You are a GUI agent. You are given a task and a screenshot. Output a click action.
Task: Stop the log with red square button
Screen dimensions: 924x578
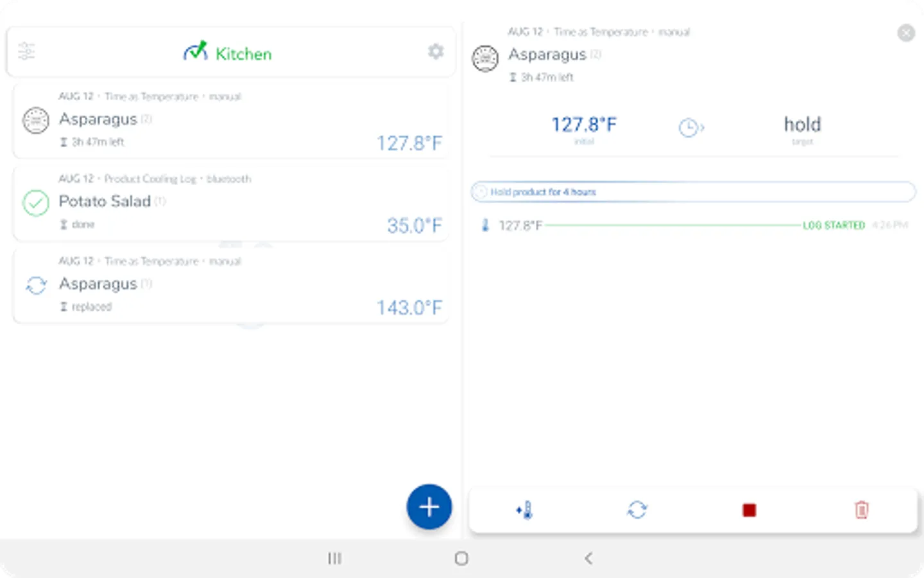[749, 511]
